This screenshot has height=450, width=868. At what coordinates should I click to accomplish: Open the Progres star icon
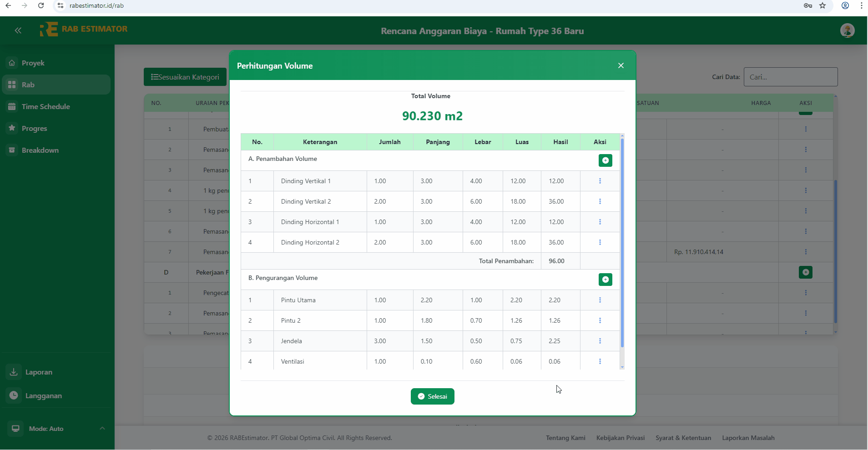point(12,128)
